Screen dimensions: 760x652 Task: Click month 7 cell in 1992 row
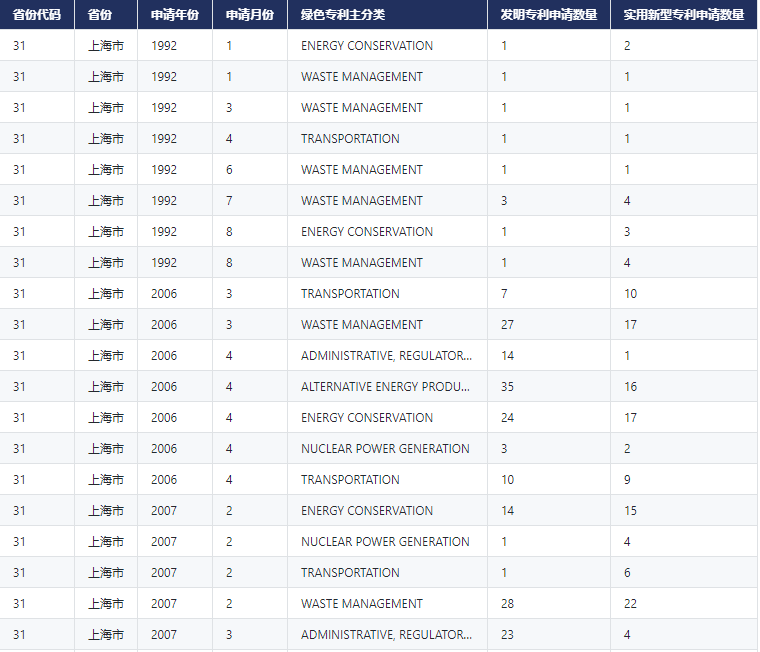pyautogui.click(x=250, y=201)
